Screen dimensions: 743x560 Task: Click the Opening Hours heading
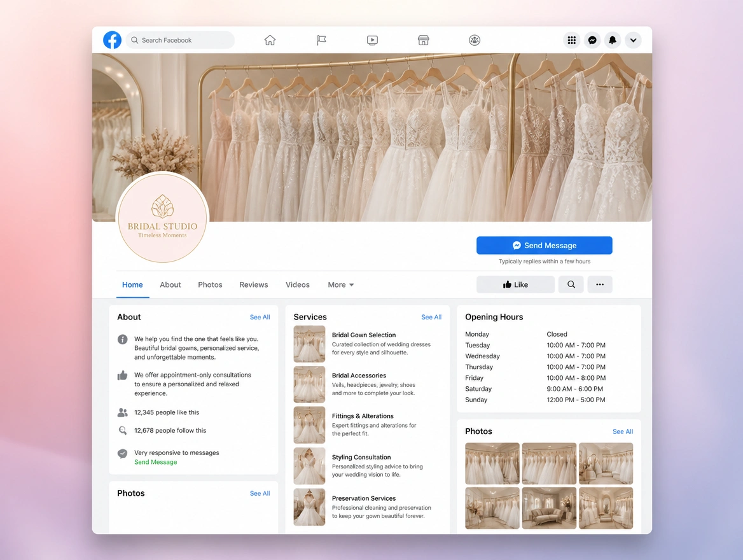(x=494, y=317)
